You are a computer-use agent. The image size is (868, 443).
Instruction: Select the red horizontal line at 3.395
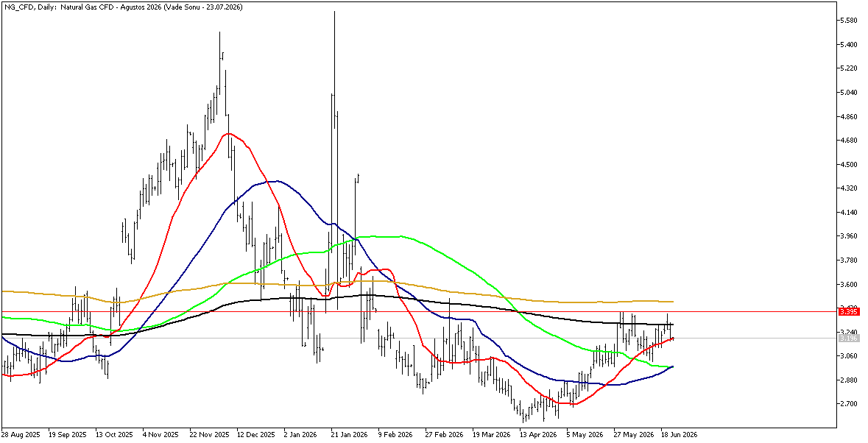tap(419, 312)
